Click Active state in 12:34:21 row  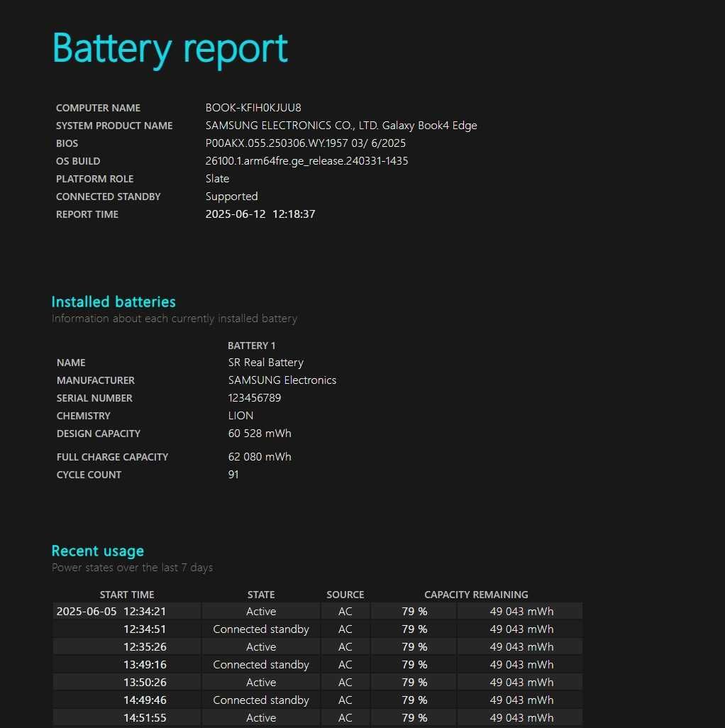point(261,612)
